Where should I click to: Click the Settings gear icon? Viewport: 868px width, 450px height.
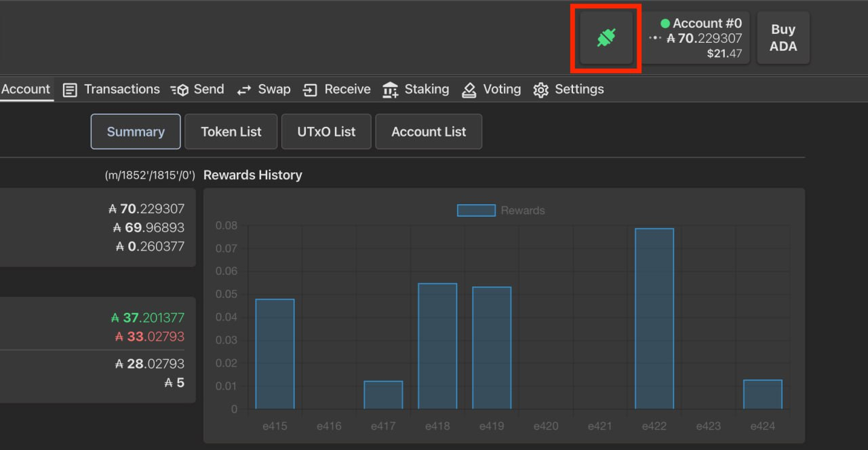540,90
